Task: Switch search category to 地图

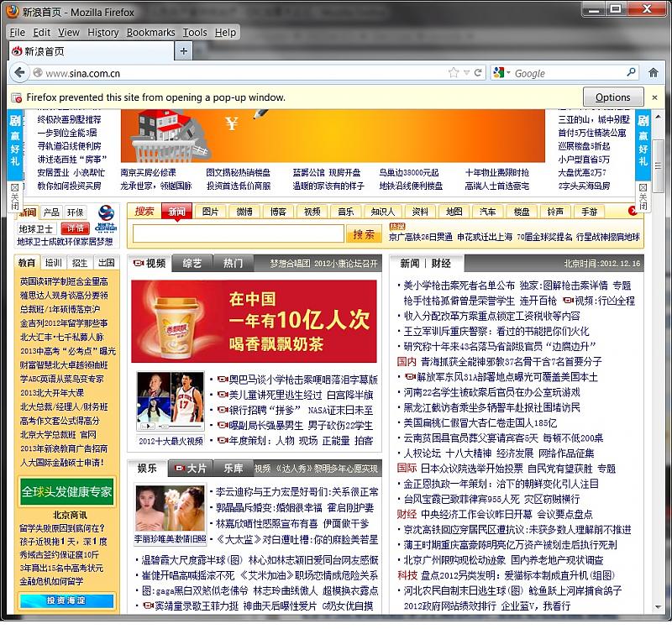Action: pos(454,212)
